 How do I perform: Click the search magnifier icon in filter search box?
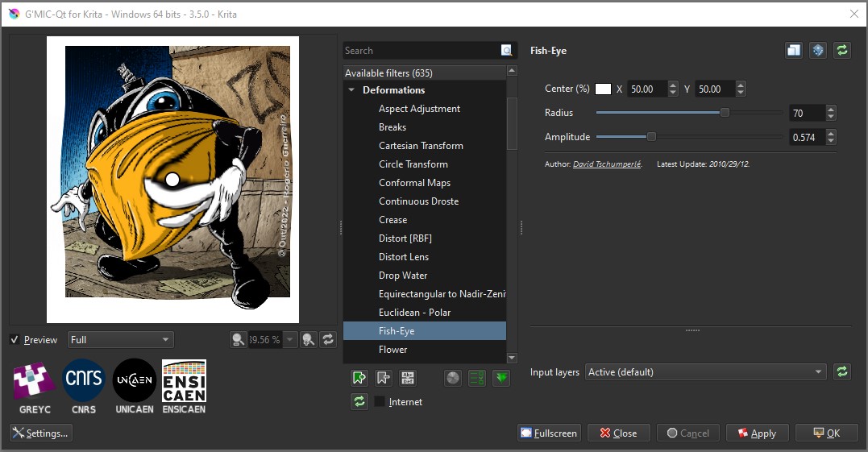point(506,51)
